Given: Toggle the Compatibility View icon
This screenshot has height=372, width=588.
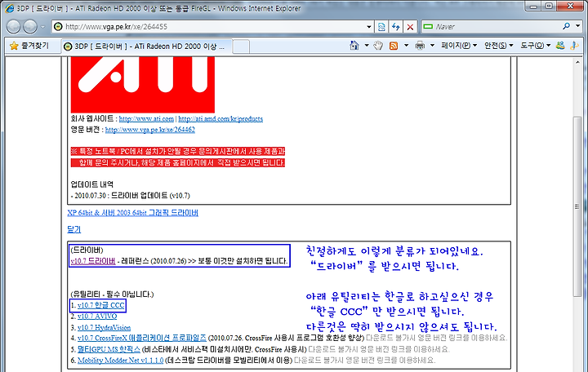Looking at the screenshot, I should point(381,27).
